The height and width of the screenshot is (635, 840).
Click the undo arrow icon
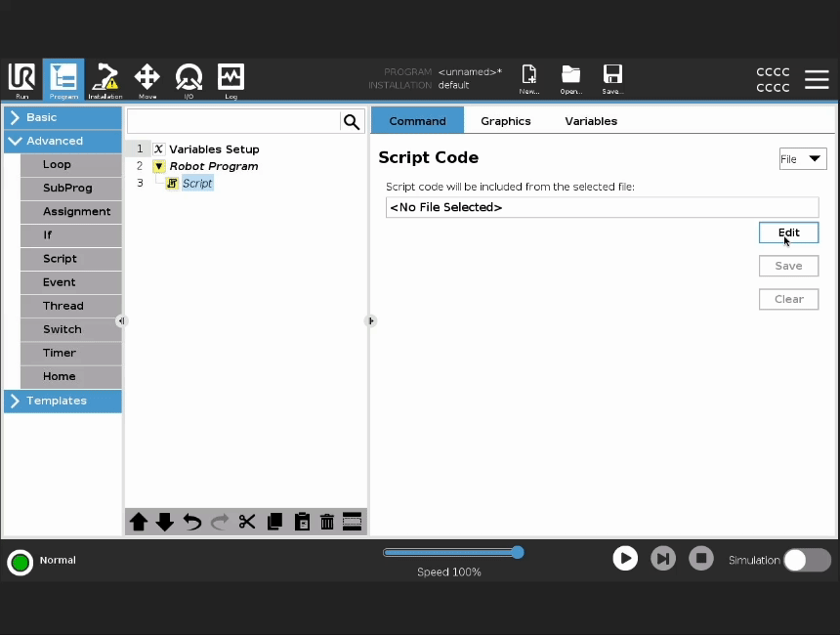click(192, 522)
